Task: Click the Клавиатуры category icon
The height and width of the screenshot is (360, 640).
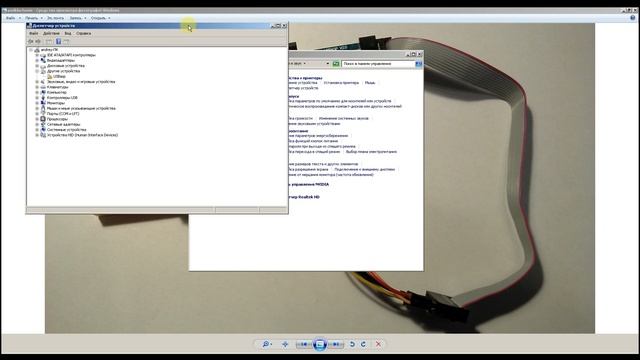Action: click(43, 87)
